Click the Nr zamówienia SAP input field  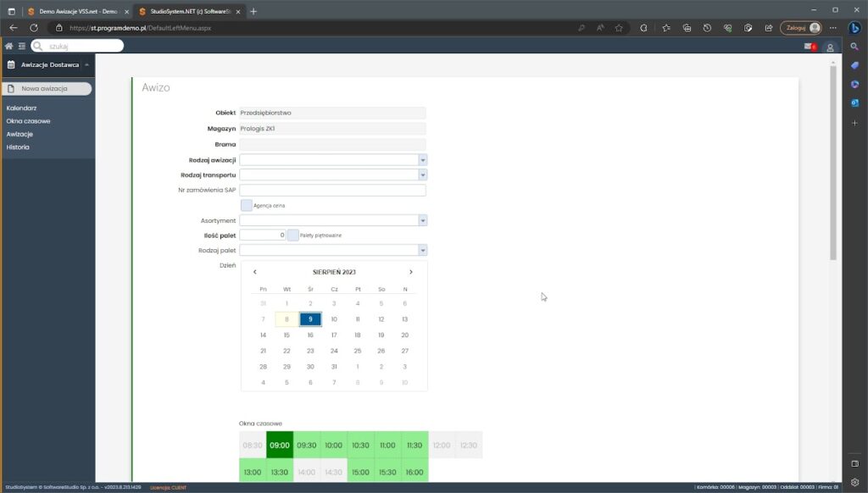click(x=332, y=190)
